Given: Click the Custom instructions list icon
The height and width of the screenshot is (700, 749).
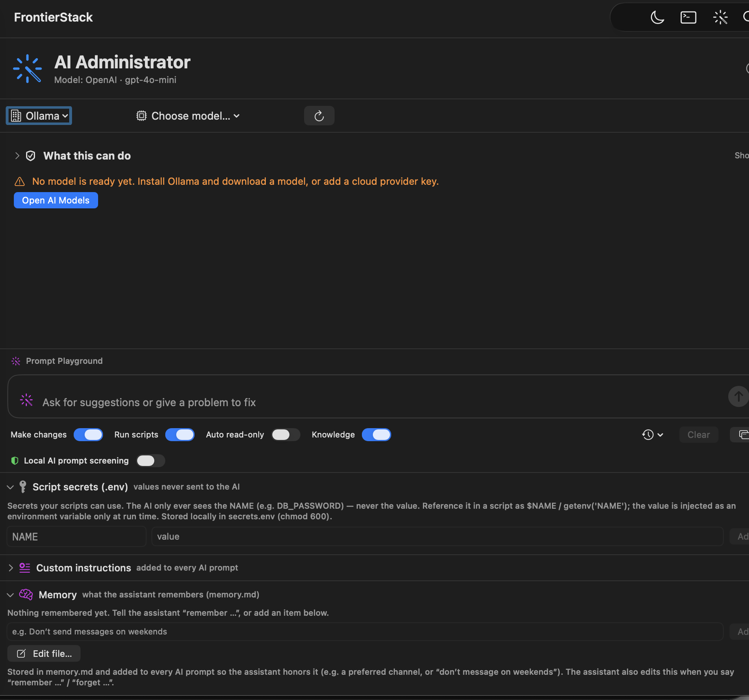Looking at the screenshot, I should (25, 568).
